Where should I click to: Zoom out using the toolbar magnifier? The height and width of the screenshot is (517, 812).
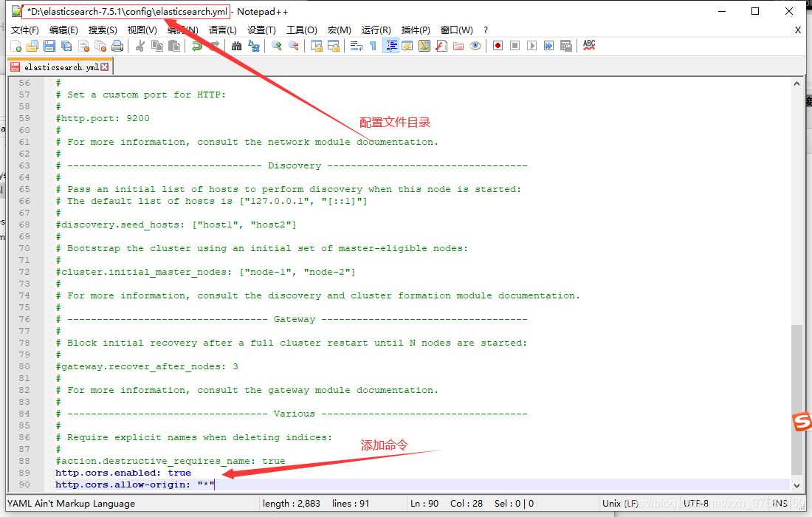pos(294,46)
